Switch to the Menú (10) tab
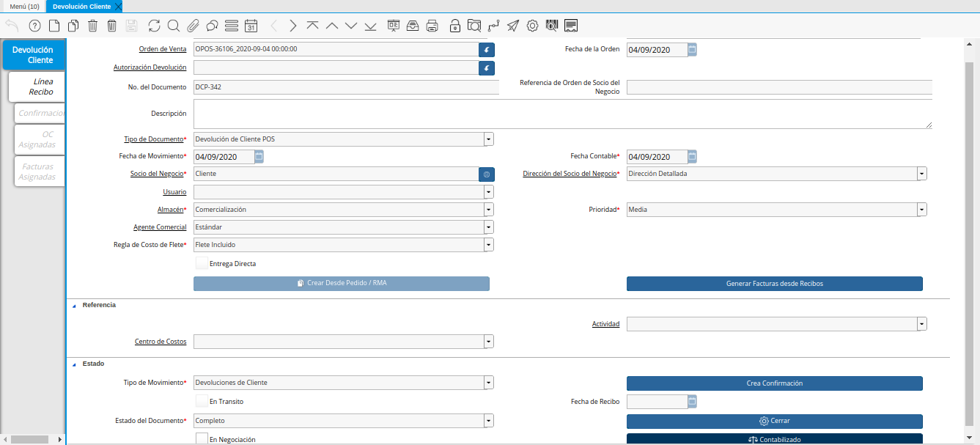Viewport: 980px width, 445px height. pyautogui.click(x=24, y=7)
